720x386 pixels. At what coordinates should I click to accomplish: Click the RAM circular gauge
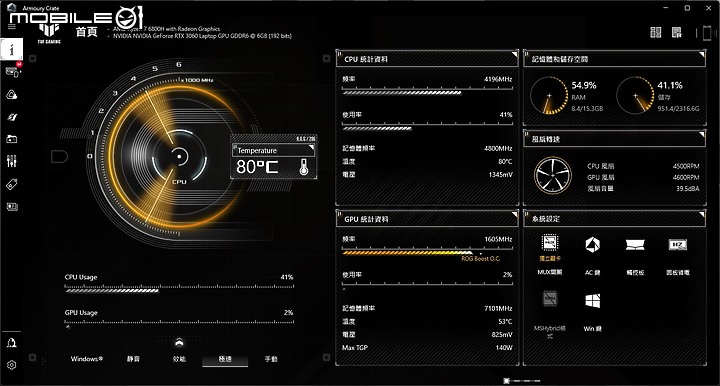(549, 95)
